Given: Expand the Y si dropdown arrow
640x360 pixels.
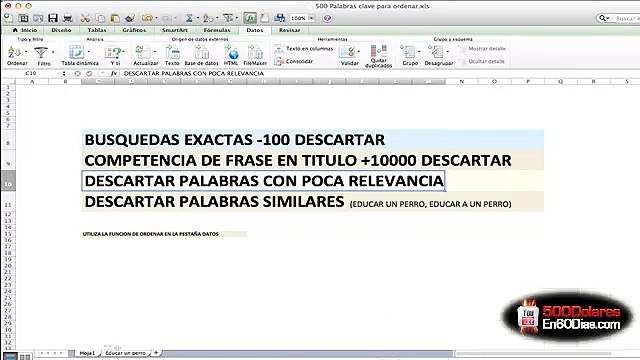Looking at the screenshot, I should click(123, 52).
